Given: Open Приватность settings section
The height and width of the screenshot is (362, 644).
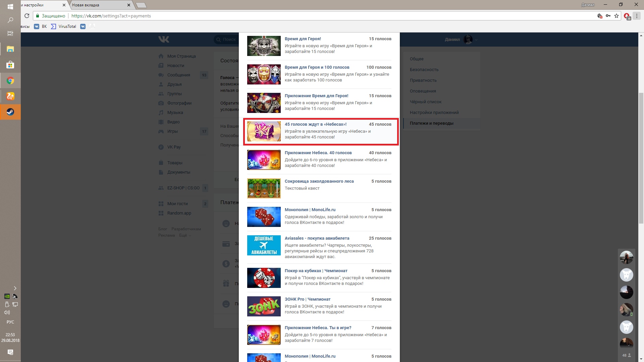Looking at the screenshot, I should pyautogui.click(x=423, y=80).
